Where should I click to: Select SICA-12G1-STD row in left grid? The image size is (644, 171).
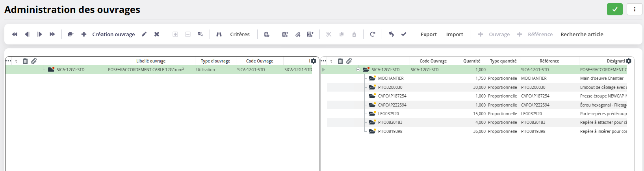point(159,70)
